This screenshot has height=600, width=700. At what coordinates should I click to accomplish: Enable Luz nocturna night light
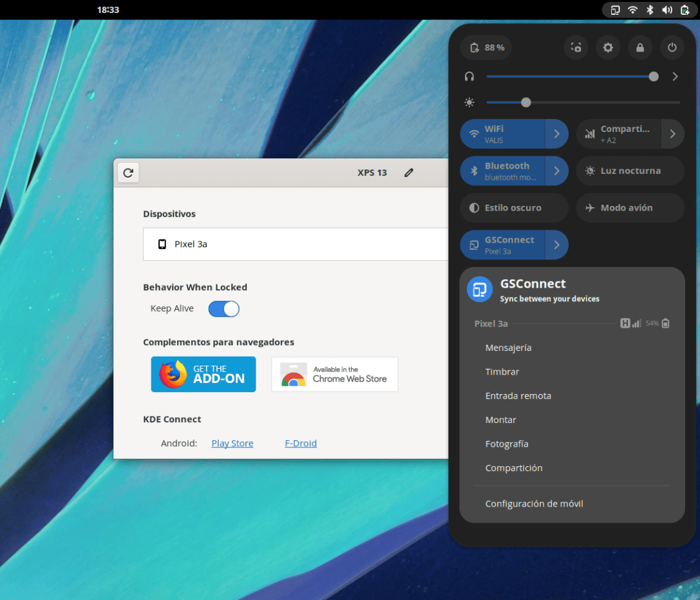point(630,171)
